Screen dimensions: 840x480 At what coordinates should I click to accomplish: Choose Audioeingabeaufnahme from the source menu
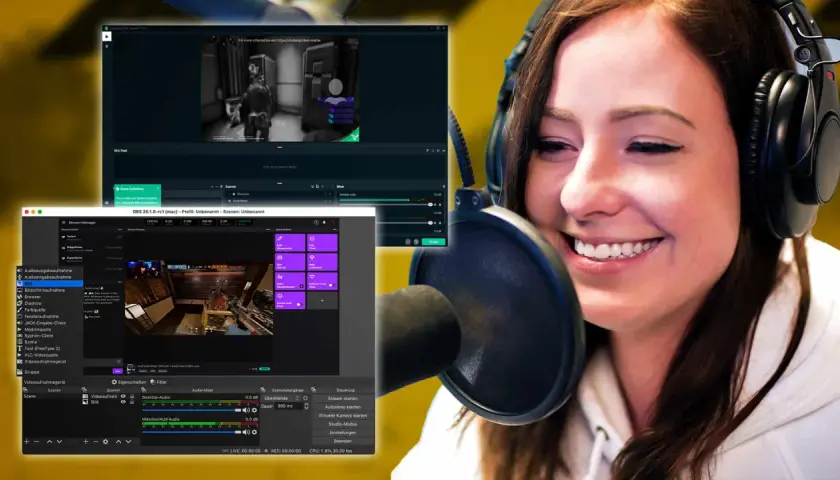(x=49, y=277)
